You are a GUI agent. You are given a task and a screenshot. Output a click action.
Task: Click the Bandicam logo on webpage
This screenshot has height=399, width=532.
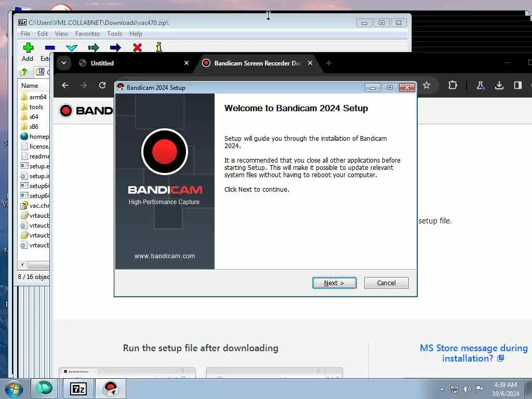pos(86,111)
